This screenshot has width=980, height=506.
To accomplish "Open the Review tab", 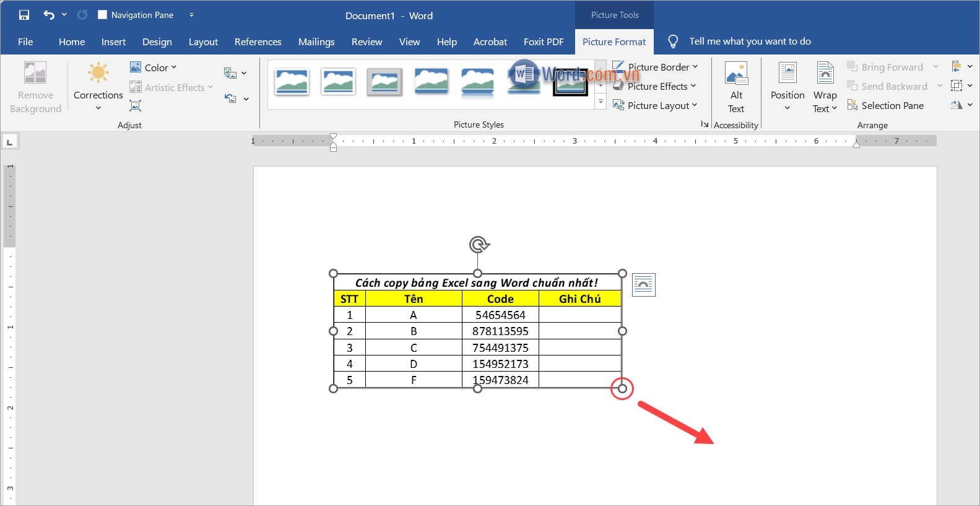I will tap(366, 41).
